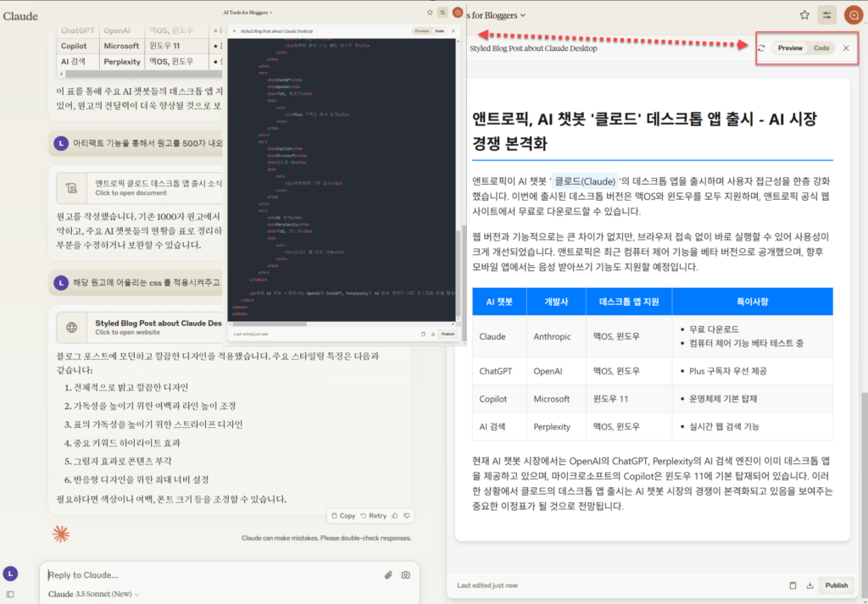Star the chat in the small middle window
The width and height of the screenshot is (868, 604).
point(430,12)
